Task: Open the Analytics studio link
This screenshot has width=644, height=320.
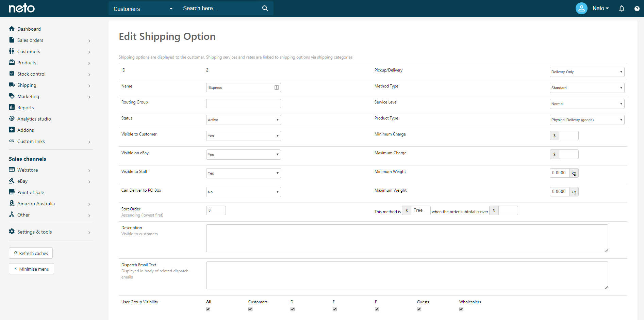Action: (x=34, y=119)
